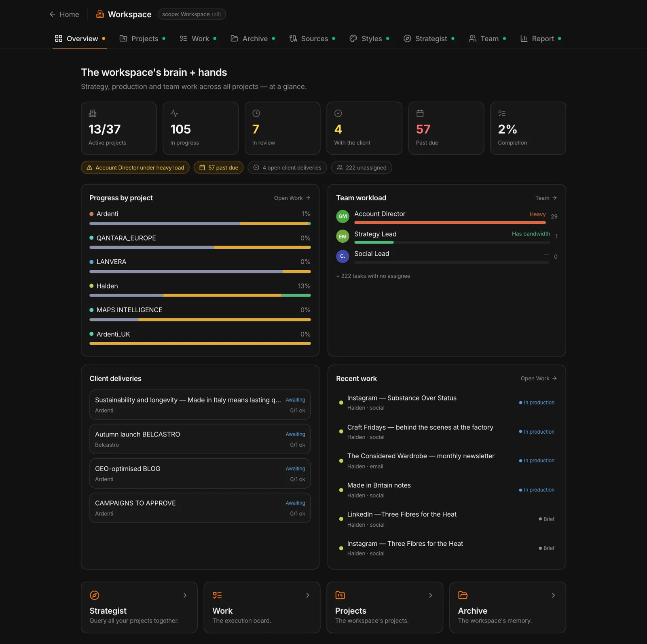This screenshot has width=647, height=644.
Task: Click Open Work link in Recent work
Action: (x=539, y=378)
